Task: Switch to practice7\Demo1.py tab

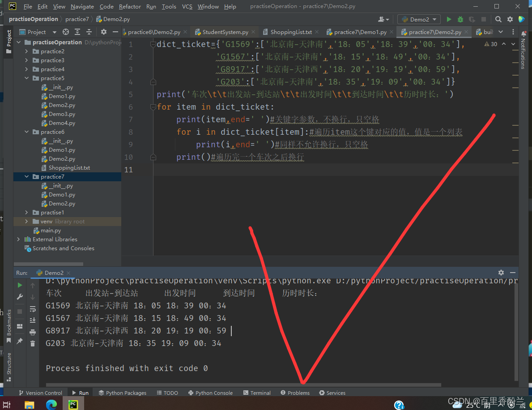Action: 360,32
